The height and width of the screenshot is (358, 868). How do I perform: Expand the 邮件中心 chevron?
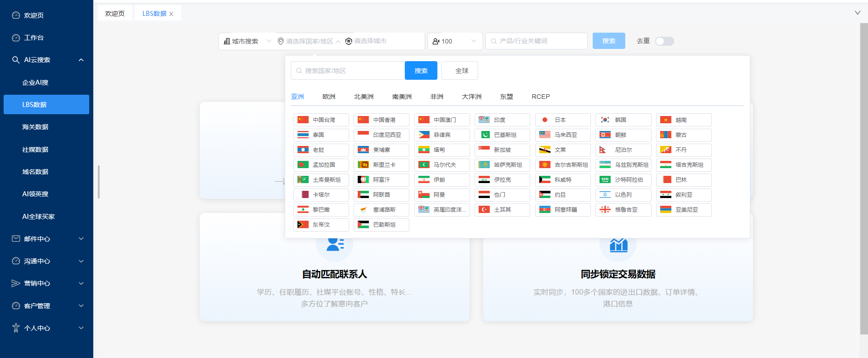tap(81, 238)
